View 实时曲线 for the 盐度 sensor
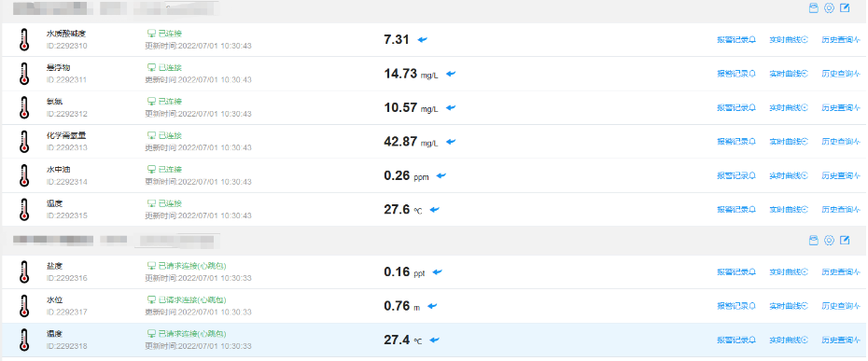The image size is (868, 361). point(789,271)
